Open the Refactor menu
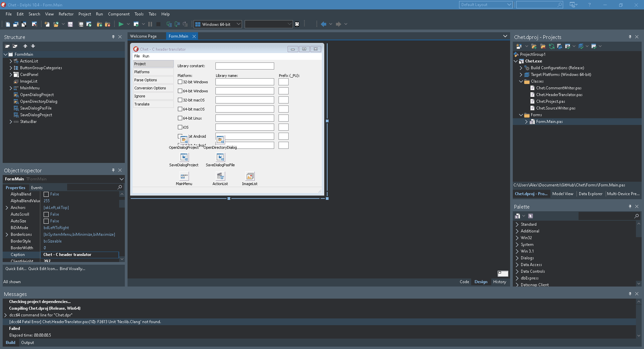The image size is (644, 349). pos(66,14)
